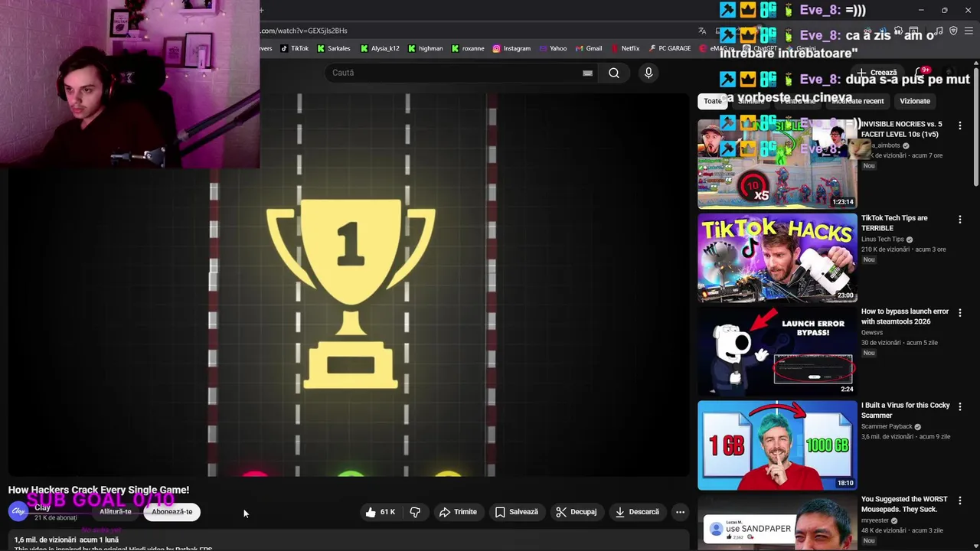The height and width of the screenshot is (551, 980).
Task: Open Gmail bookmark
Action: pyautogui.click(x=589, y=48)
